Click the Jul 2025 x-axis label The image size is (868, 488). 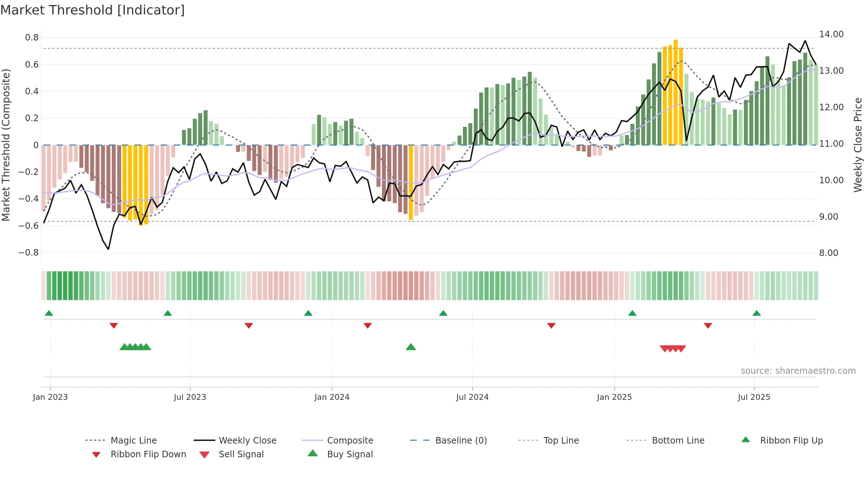click(754, 397)
